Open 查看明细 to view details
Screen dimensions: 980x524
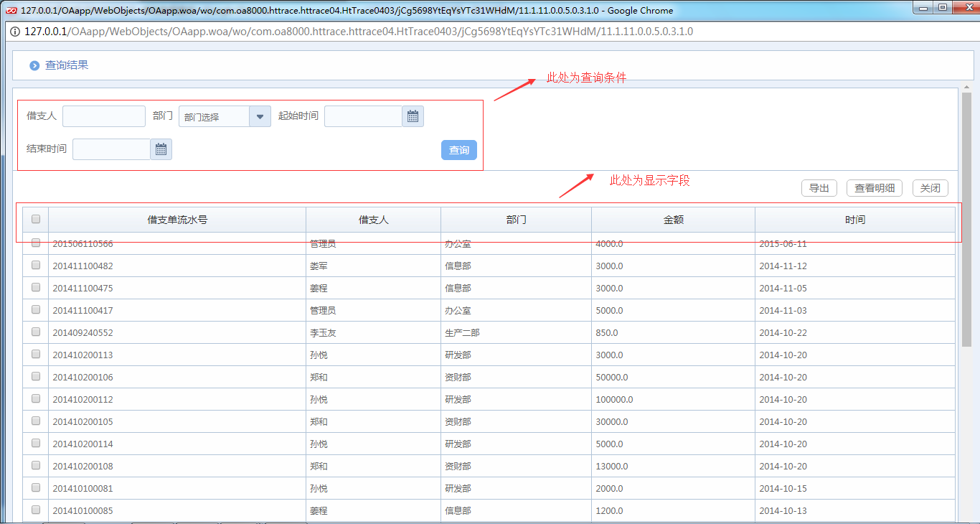pos(874,188)
